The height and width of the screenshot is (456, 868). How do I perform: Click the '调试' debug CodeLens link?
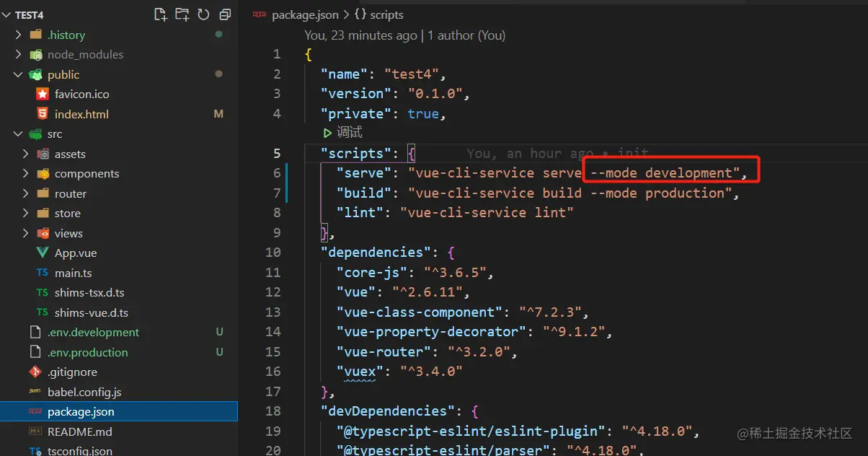(349, 133)
